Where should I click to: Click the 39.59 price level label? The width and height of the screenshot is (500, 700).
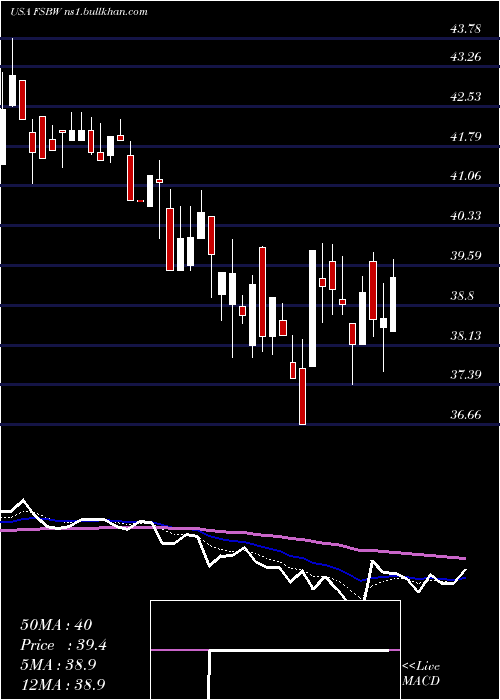pos(466,255)
